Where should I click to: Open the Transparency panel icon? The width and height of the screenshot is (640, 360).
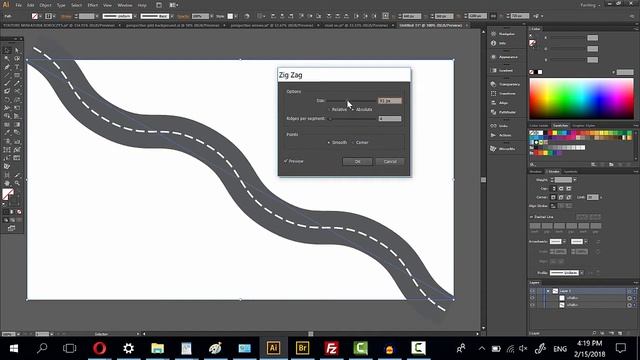493,84
